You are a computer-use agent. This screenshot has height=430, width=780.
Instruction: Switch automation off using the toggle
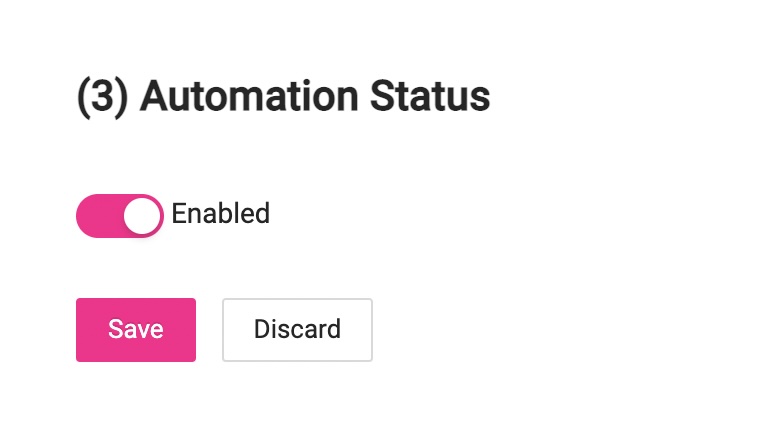tap(119, 215)
